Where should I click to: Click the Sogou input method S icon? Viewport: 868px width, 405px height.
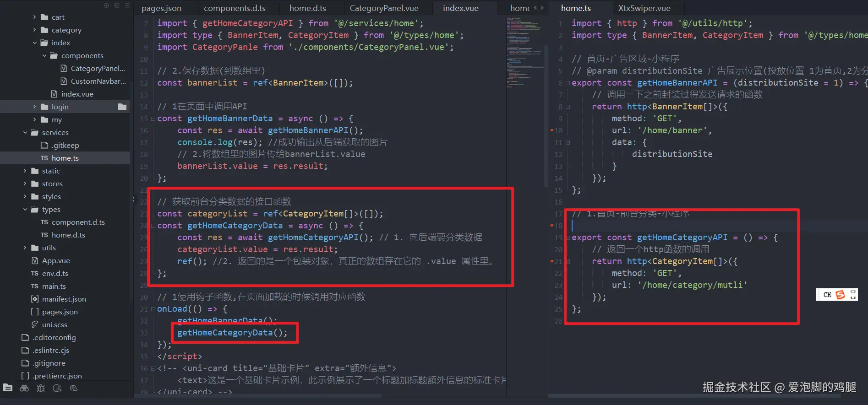[840, 295]
